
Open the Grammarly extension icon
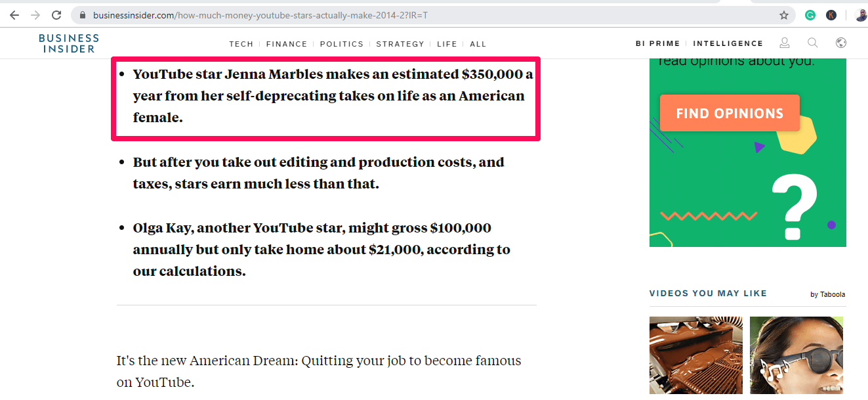tap(810, 14)
